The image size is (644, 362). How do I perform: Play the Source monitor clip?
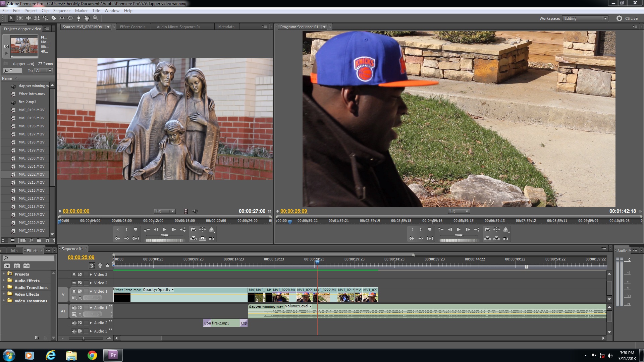[x=164, y=230]
